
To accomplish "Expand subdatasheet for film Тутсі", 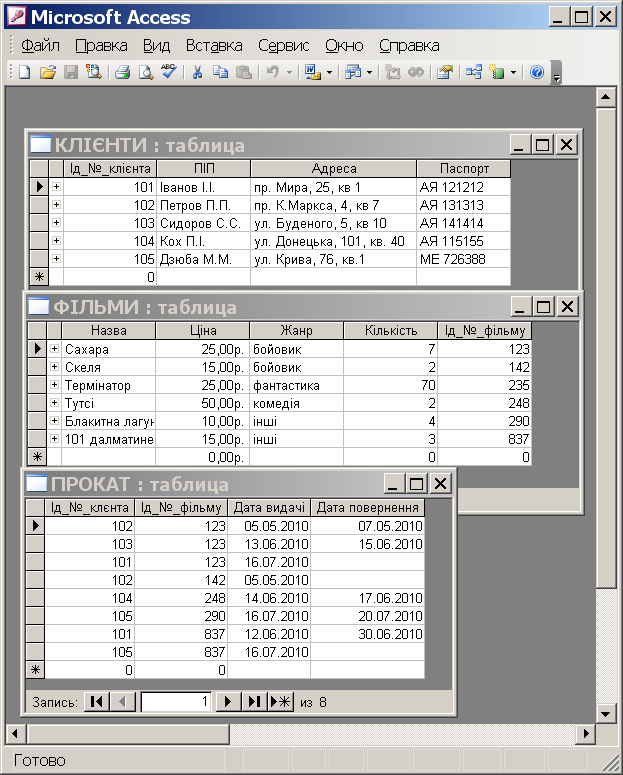I will pyautogui.click(x=54, y=403).
